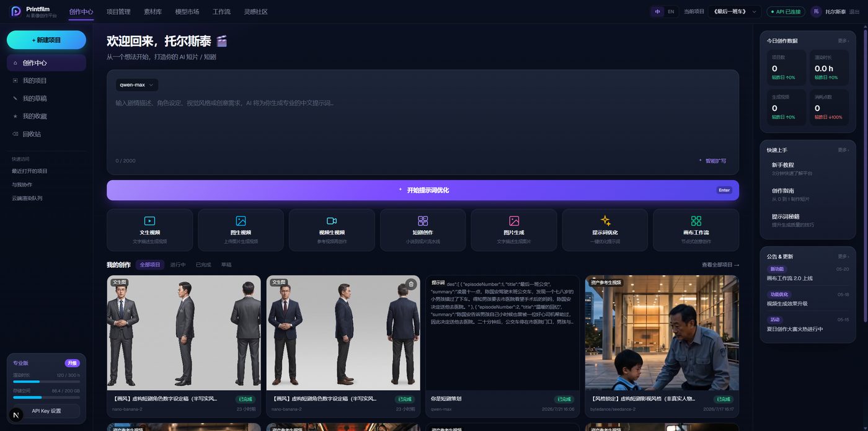Open the qwen-max model dropdown
Screen dimensions: 868x431
coord(137,85)
